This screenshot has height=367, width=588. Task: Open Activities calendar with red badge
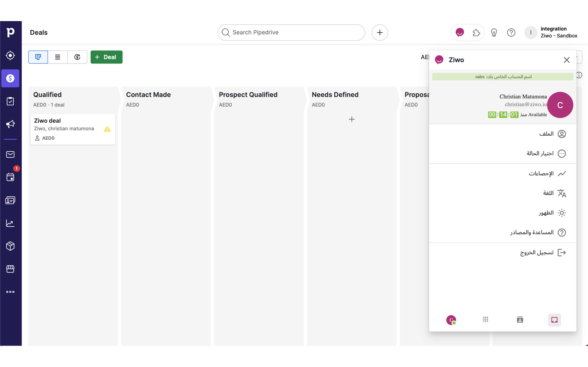click(10, 177)
